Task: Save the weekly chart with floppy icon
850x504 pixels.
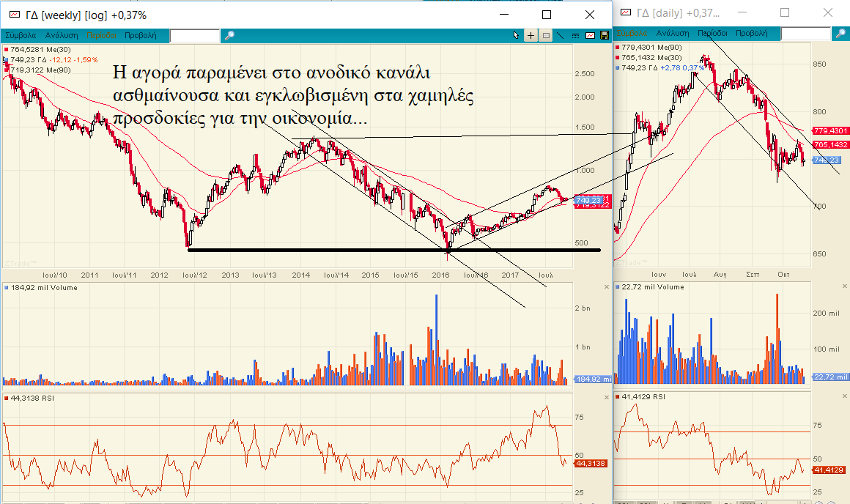Action: tap(604, 35)
